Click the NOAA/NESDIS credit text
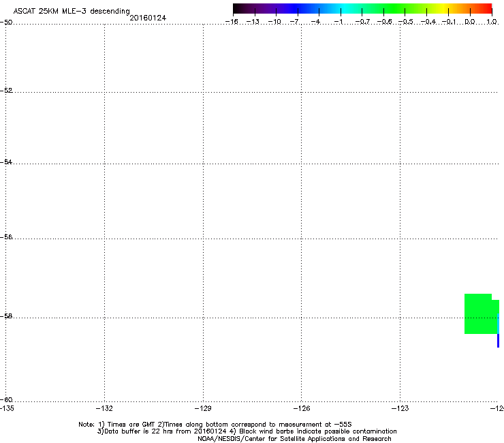This screenshot has height=443, width=504. point(294,439)
